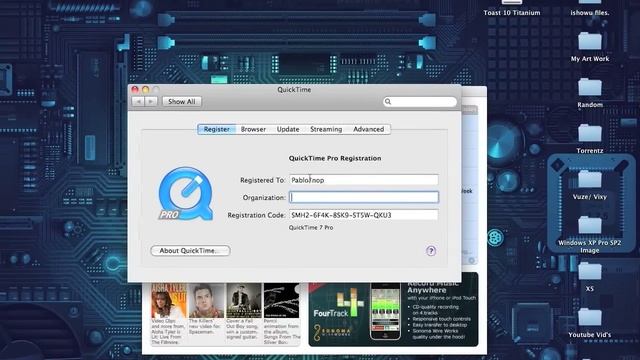The image size is (640, 360).
Task: Open the Register tab
Action: pyautogui.click(x=216, y=129)
